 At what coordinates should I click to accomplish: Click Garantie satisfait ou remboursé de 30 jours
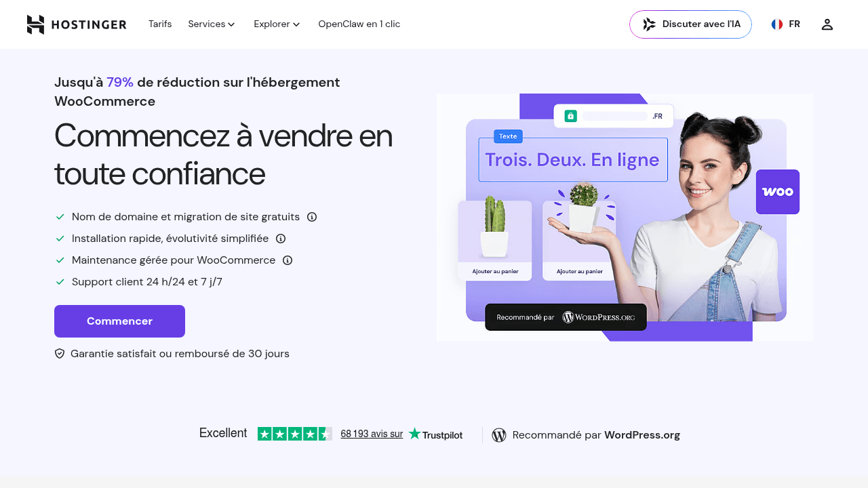[x=180, y=354]
